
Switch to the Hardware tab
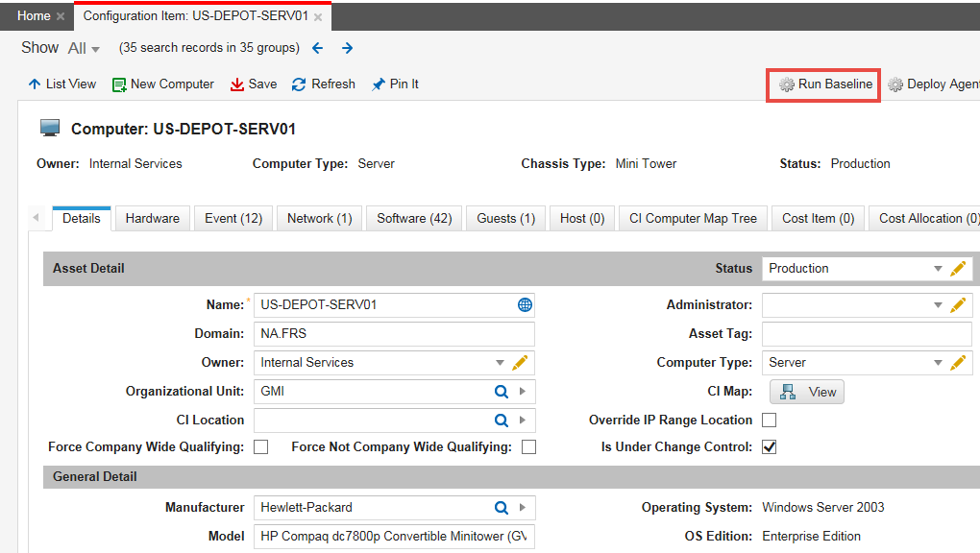coord(152,219)
